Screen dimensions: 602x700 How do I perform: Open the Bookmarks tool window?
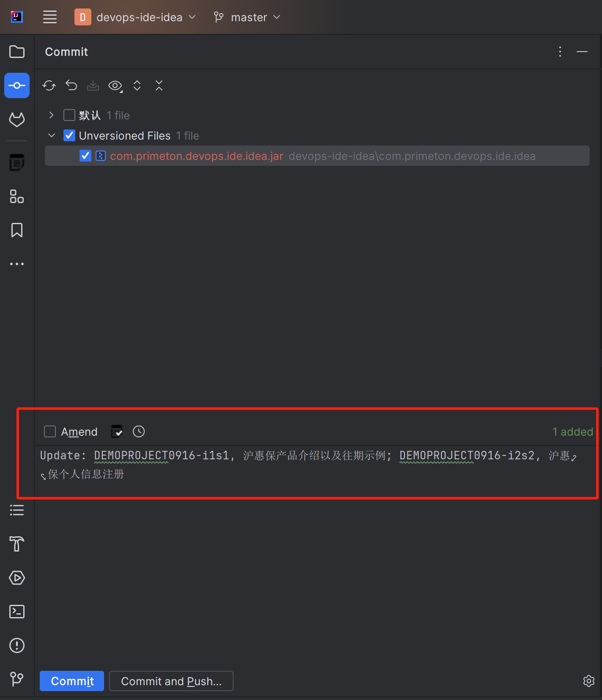[x=17, y=231]
